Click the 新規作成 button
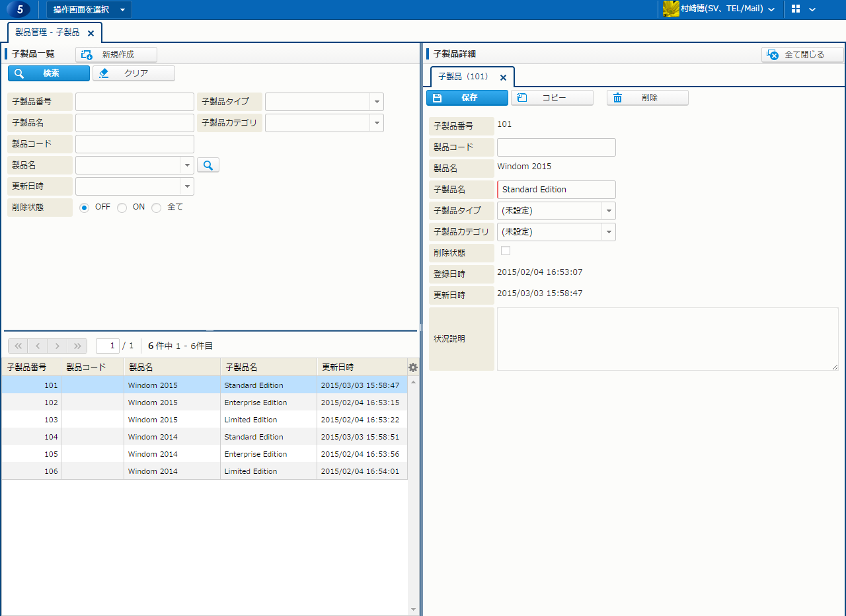The width and height of the screenshot is (846, 616). (116, 55)
